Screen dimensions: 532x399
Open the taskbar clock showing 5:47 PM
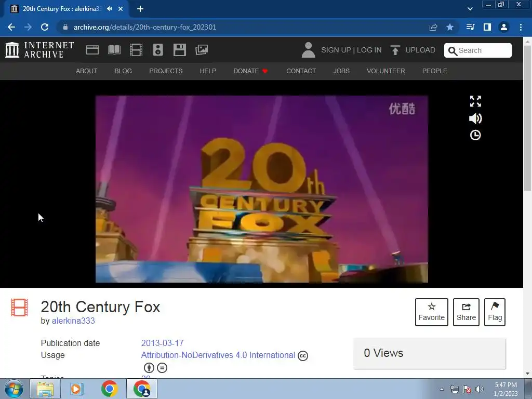(x=506, y=389)
